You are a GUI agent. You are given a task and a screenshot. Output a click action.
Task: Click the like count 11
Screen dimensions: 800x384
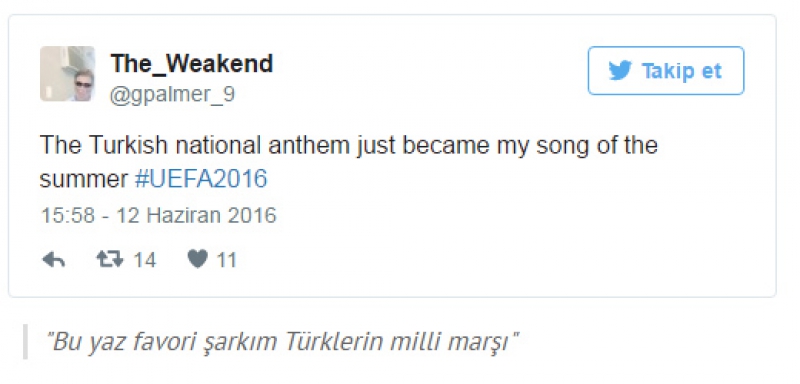coord(227,261)
